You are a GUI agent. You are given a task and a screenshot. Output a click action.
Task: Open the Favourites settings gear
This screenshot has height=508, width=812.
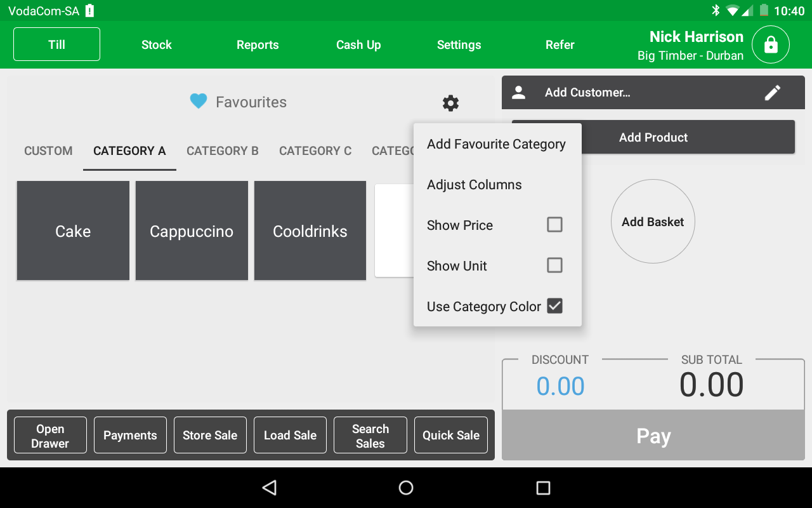(450, 103)
